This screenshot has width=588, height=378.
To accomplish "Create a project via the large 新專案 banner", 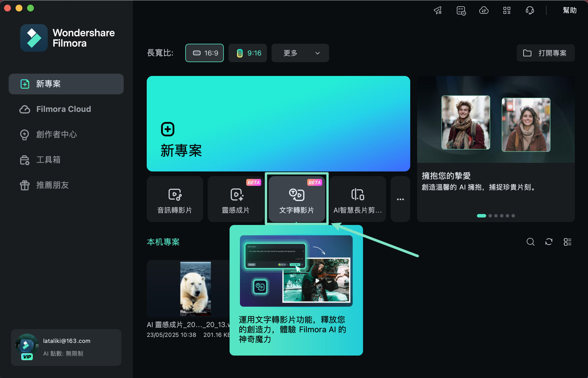I will coord(278,124).
